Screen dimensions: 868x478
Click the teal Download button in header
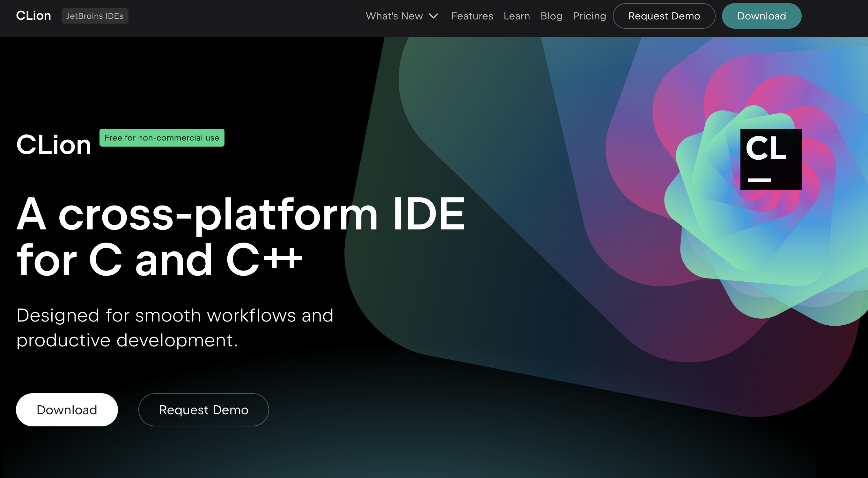coord(761,16)
